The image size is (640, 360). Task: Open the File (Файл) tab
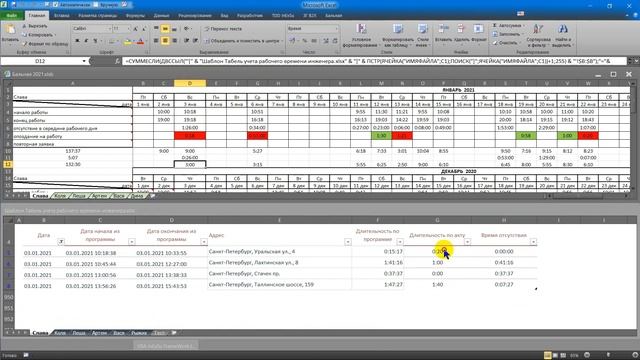tap(12, 16)
